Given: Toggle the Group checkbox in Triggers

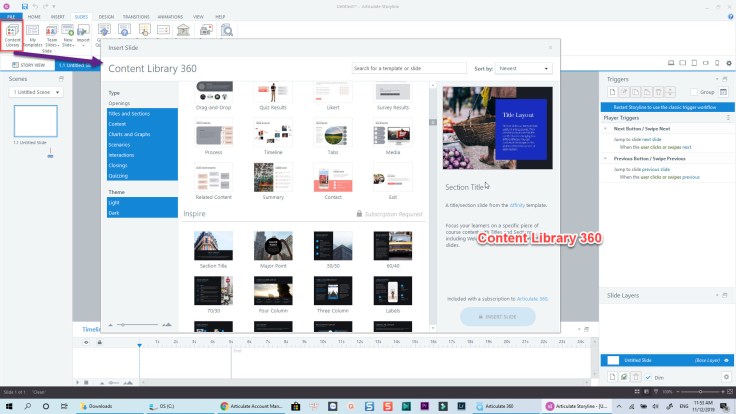Looking at the screenshot, I should [x=694, y=92].
